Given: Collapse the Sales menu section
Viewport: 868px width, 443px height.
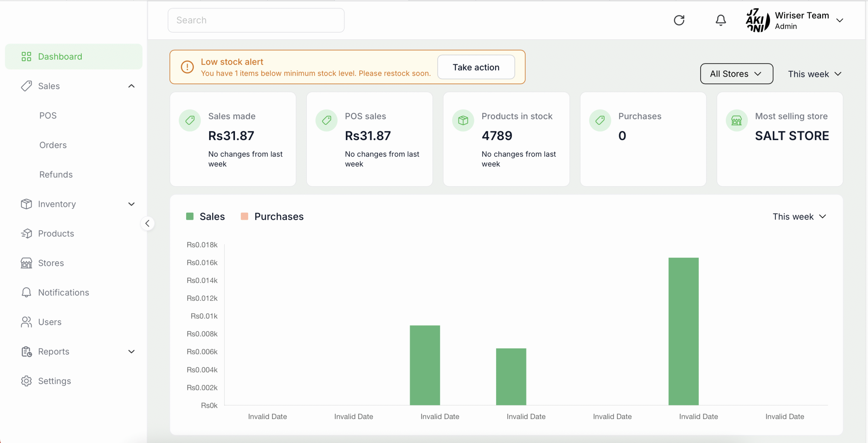Looking at the screenshot, I should point(132,86).
